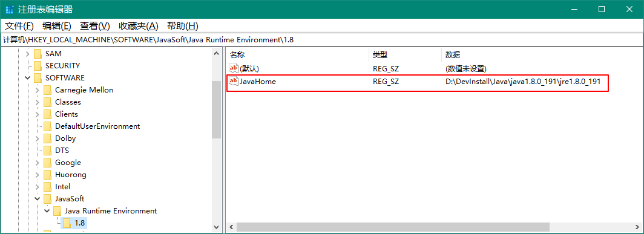This screenshot has width=644, height=234.
Task: Select the Huorong folder icon
Action: pyautogui.click(x=48, y=175)
